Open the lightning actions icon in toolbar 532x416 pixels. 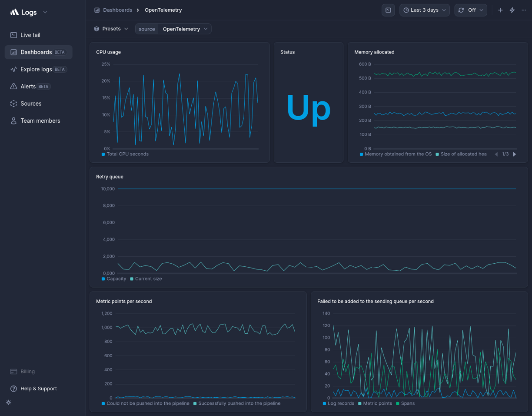pyautogui.click(x=512, y=10)
